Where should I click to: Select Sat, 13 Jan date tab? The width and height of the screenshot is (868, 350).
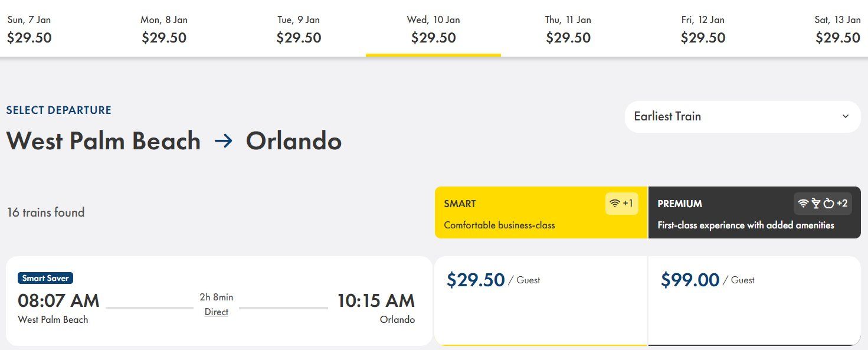[838, 30]
